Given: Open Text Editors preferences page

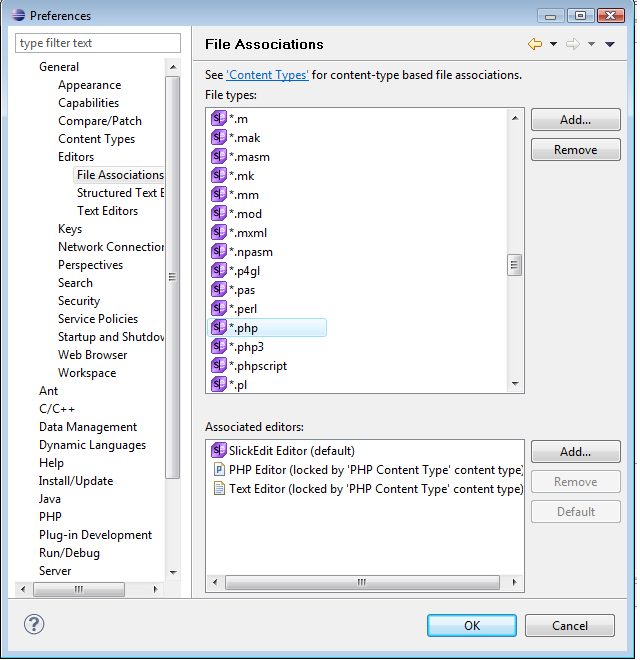Looking at the screenshot, I should point(107,210).
